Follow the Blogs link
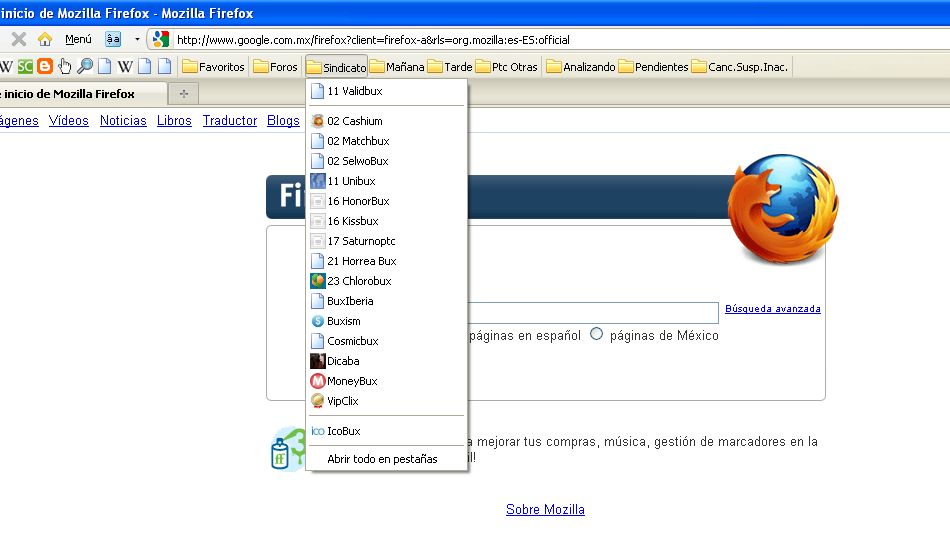This screenshot has width=950, height=547. 283,121
